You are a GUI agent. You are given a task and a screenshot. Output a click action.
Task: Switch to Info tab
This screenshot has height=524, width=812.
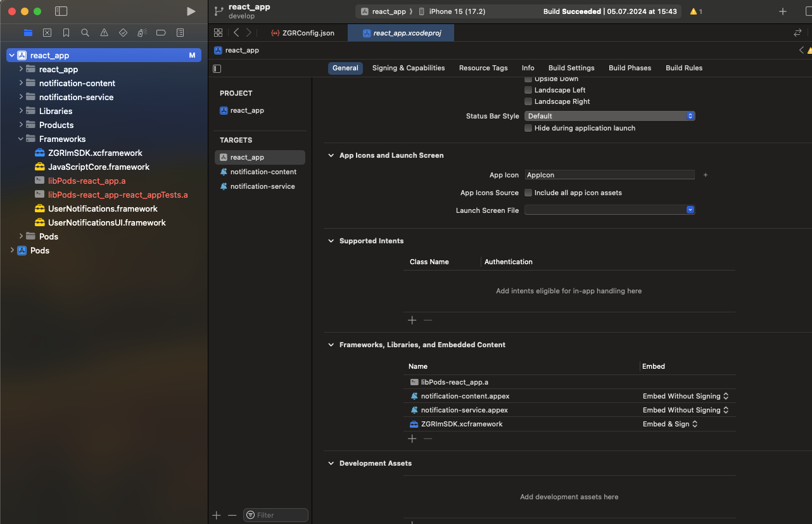528,68
